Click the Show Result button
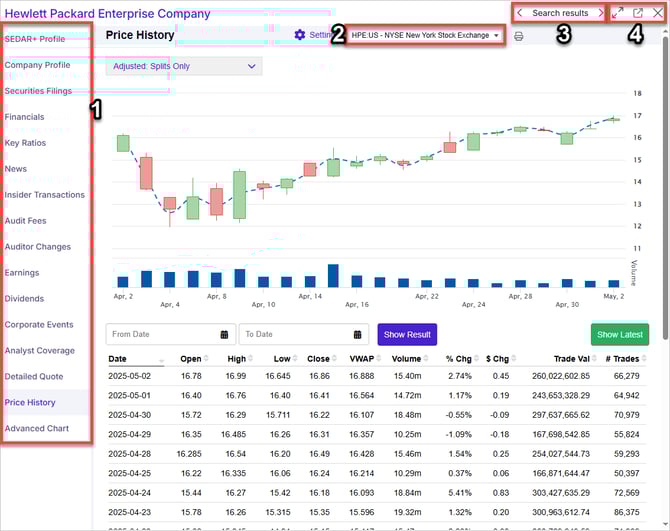 [407, 334]
